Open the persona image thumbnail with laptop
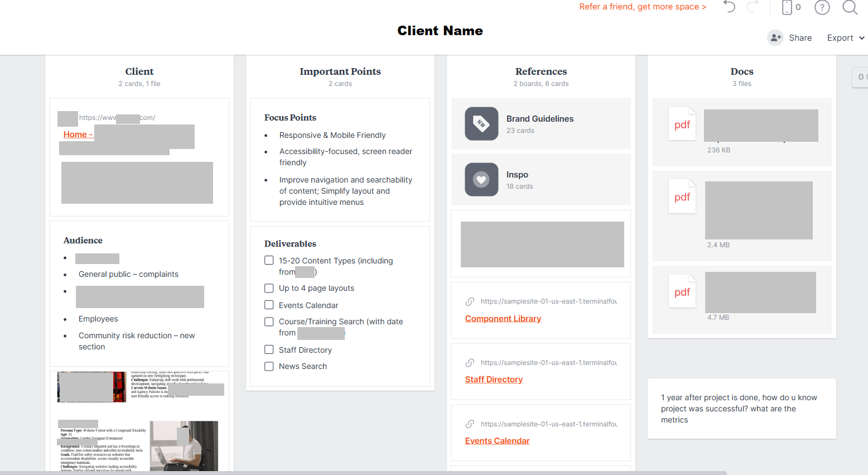Viewport: 868px width, 475px height. click(184, 446)
